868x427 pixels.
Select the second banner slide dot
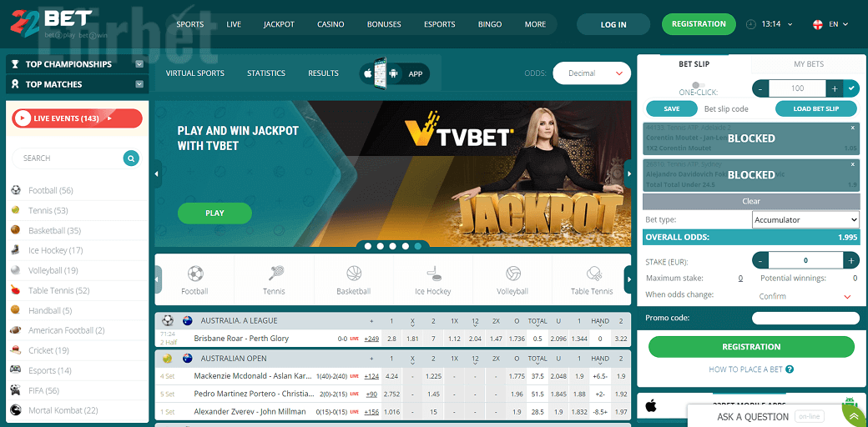(x=381, y=246)
